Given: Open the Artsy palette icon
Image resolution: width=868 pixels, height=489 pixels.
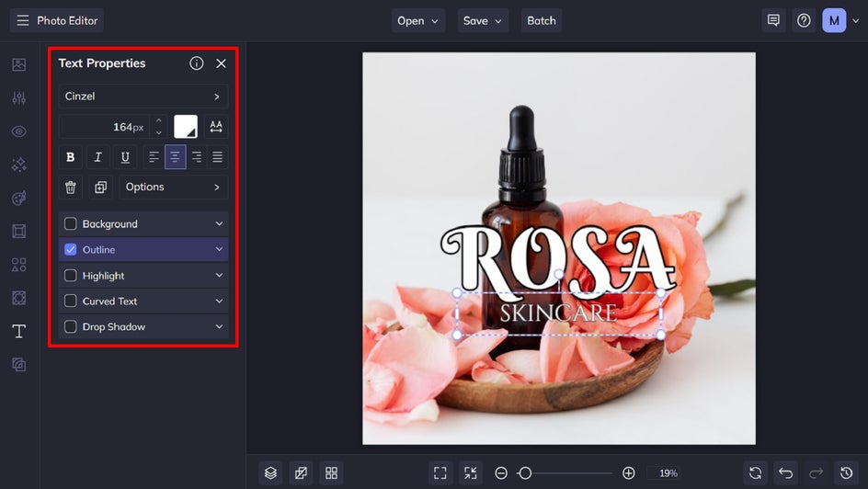Looking at the screenshot, I should tap(18, 198).
